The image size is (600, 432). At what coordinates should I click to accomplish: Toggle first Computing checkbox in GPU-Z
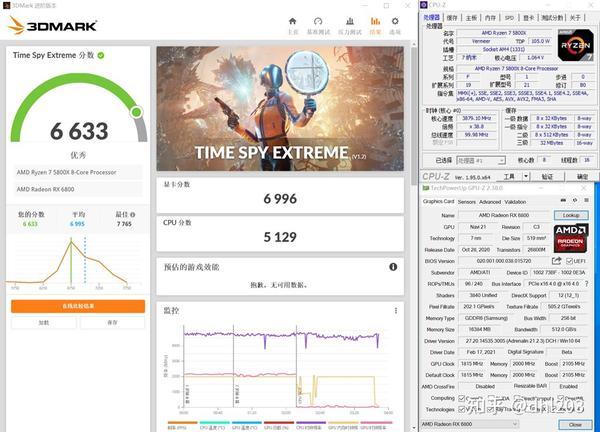point(462,398)
